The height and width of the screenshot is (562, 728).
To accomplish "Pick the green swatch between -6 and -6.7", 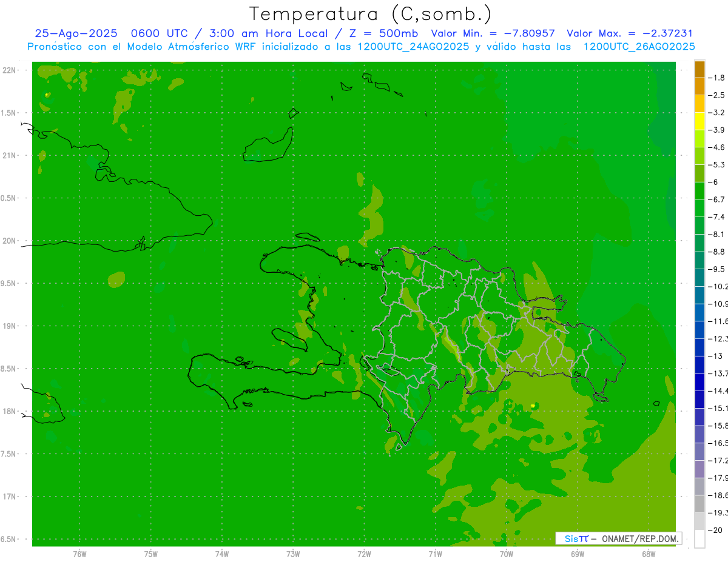I will point(699,191).
